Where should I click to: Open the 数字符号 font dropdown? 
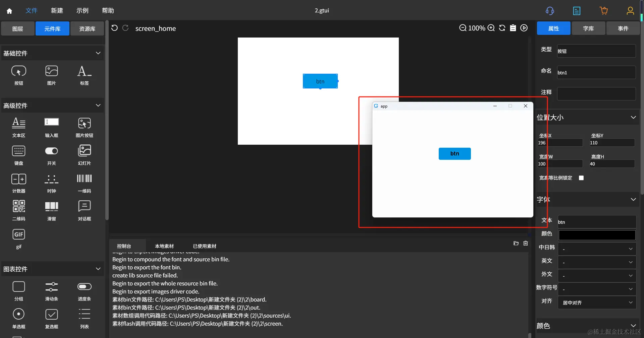click(x=597, y=289)
